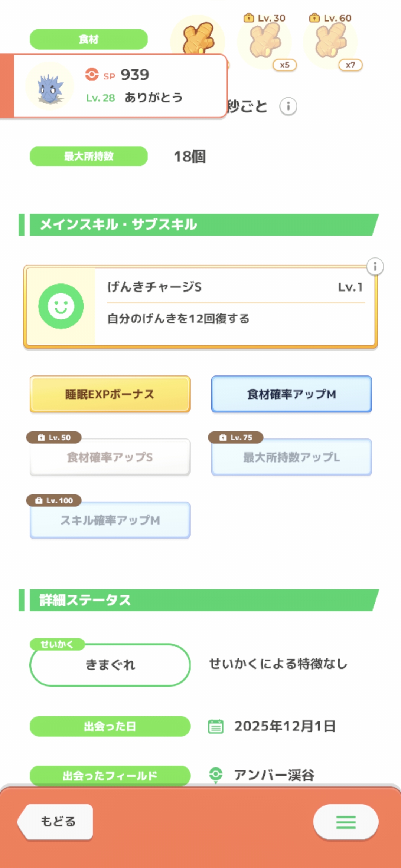Select 食材確率アップM sub skill
401x868 pixels.
point(291,394)
